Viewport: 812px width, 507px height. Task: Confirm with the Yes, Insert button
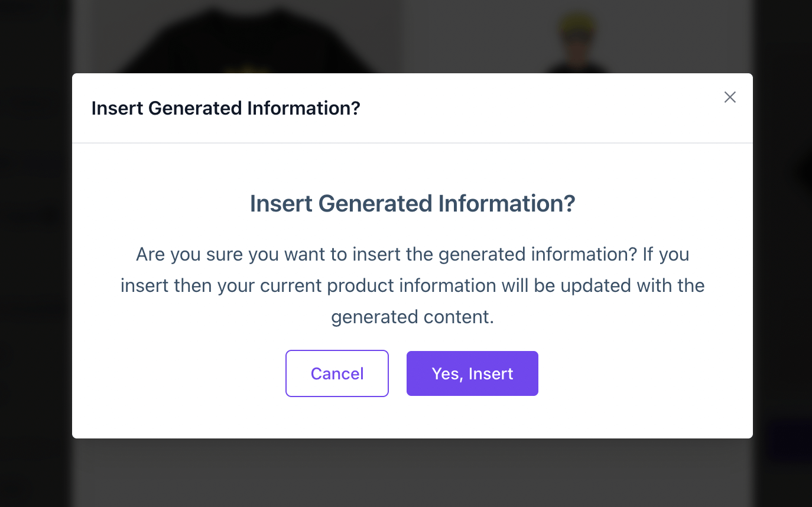click(472, 373)
